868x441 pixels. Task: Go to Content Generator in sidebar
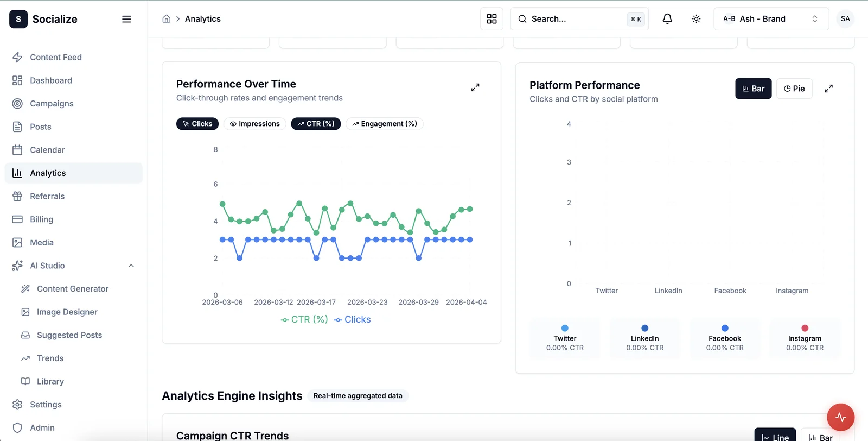tap(72, 289)
